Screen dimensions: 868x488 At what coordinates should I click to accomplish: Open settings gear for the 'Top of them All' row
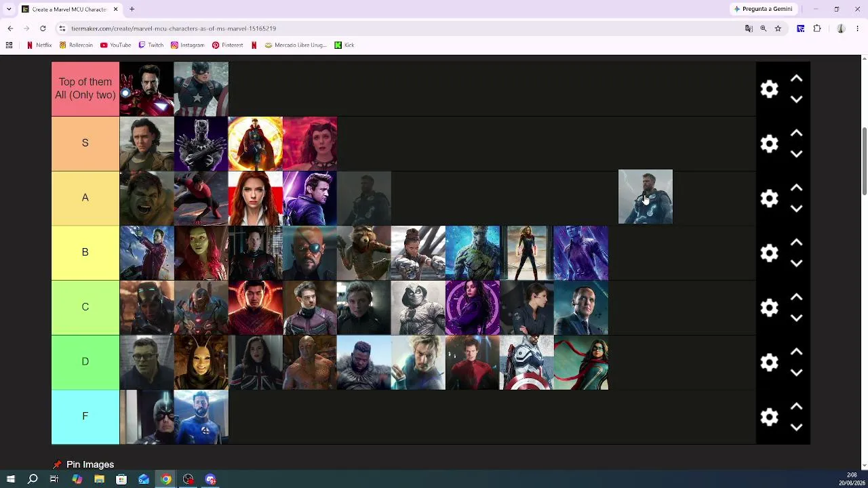point(770,89)
